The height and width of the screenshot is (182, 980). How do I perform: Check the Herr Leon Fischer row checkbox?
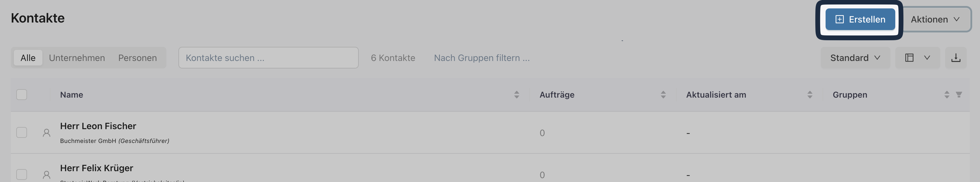pyautogui.click(x=22, y=133)
